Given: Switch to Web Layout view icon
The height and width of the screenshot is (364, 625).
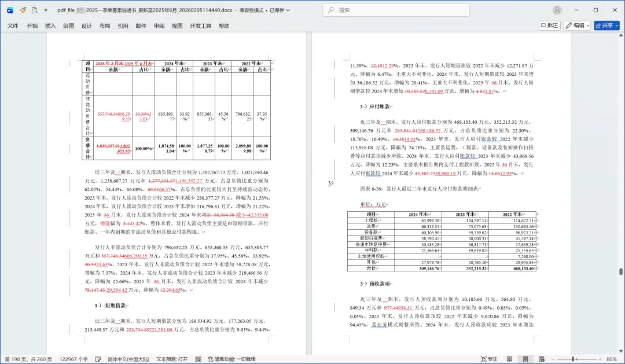Looking at the screenshot, I should tap(541, 359).
